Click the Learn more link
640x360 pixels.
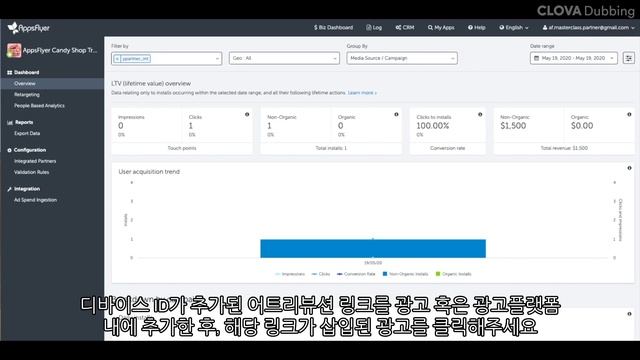coord(362,93)
